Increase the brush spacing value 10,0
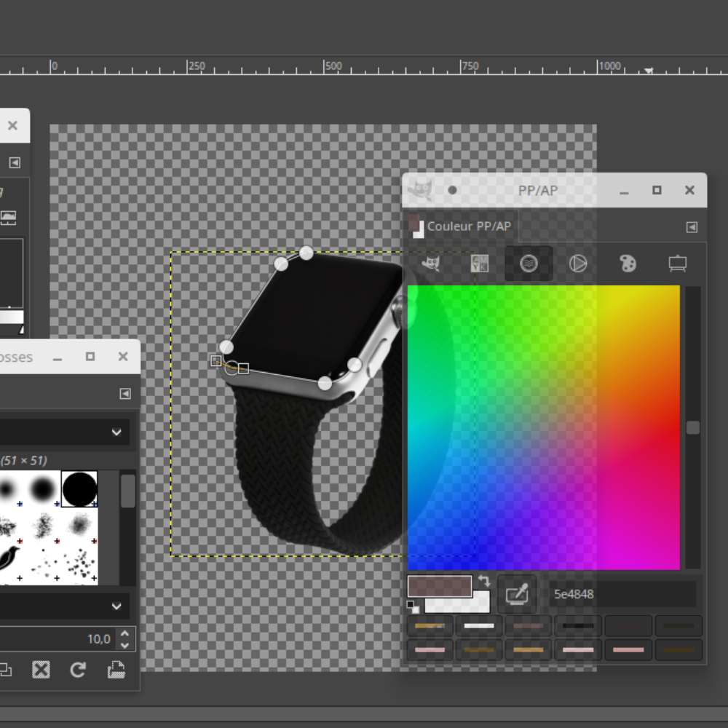The width and height of the screenshot is (728, 728). click(x=124, y=634)
